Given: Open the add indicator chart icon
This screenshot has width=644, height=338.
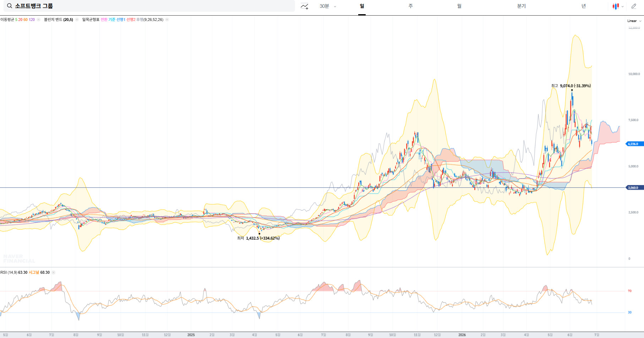Looking at the screenshot, I should click(x=304, y=6).
